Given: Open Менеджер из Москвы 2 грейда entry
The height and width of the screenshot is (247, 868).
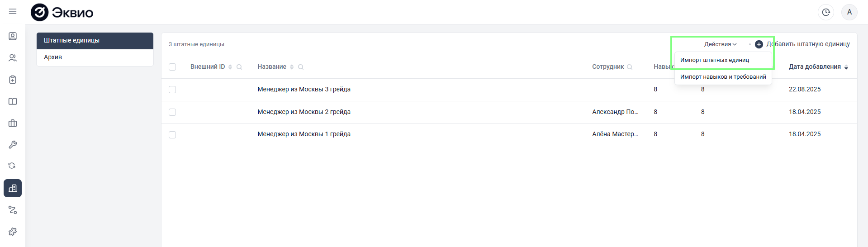Looking at the screenshot, I should [x=304, y=112].
